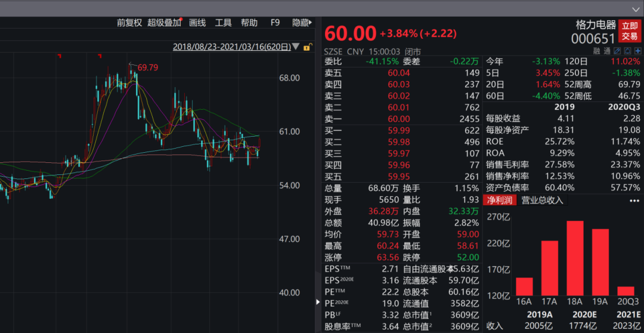
Task: Open the 工具 tools menu
Action: [x=223, y=23]
